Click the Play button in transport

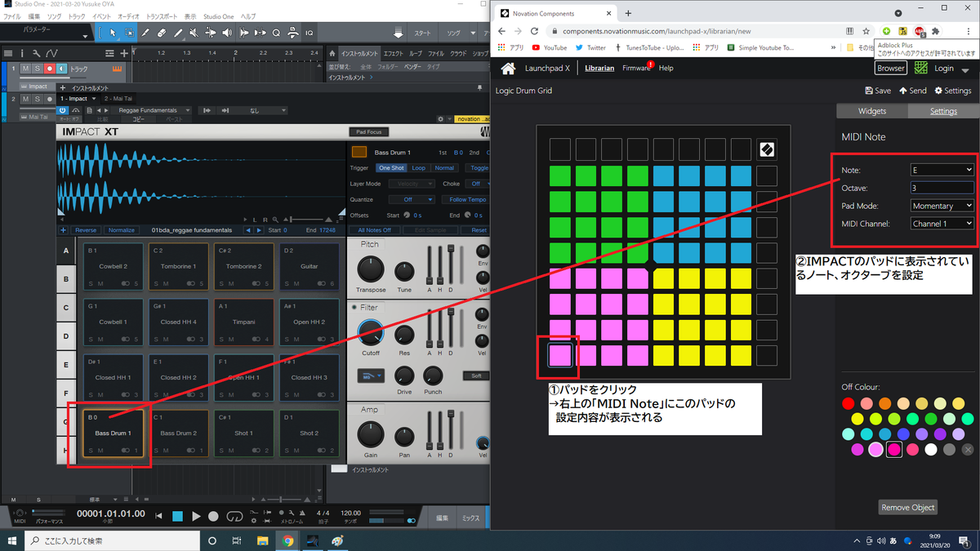pos(196,516)
